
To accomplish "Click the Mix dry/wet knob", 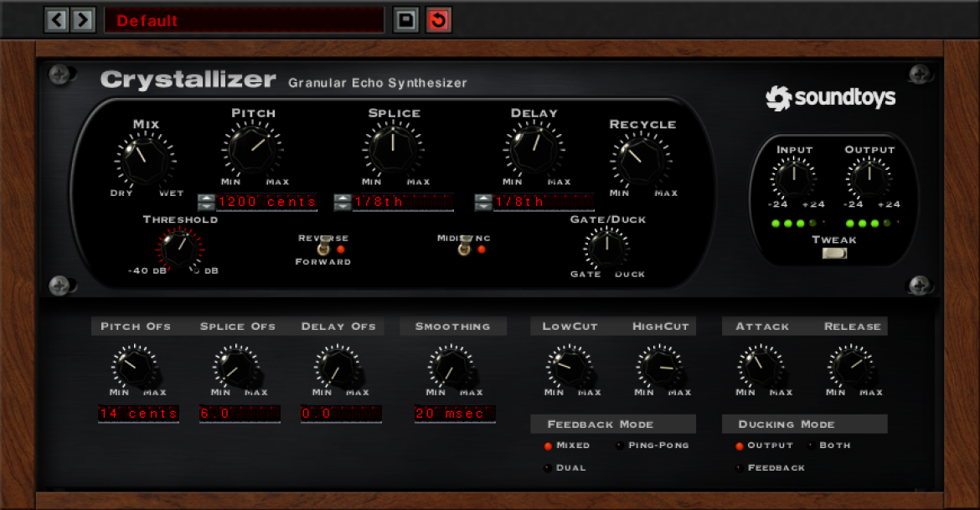I will click(x=144, y=159).
